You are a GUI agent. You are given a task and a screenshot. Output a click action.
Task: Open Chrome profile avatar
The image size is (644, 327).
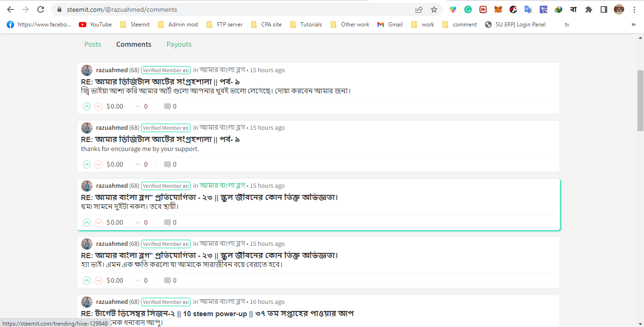(619, 9)
